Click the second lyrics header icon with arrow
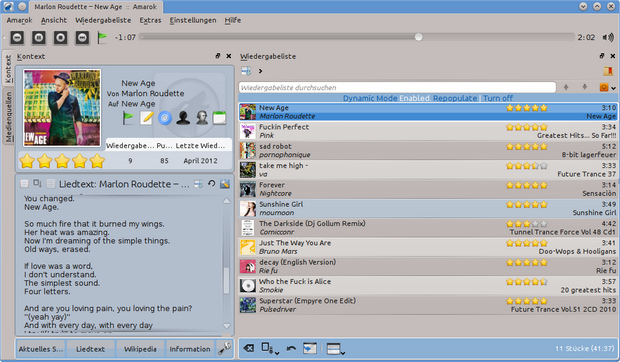Image resolution: width=620 pixels, height=362 pixels. tap(38, 183)
